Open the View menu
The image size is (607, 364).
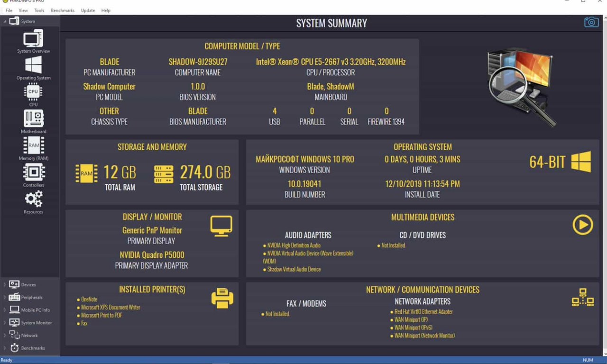pos(23,10)
